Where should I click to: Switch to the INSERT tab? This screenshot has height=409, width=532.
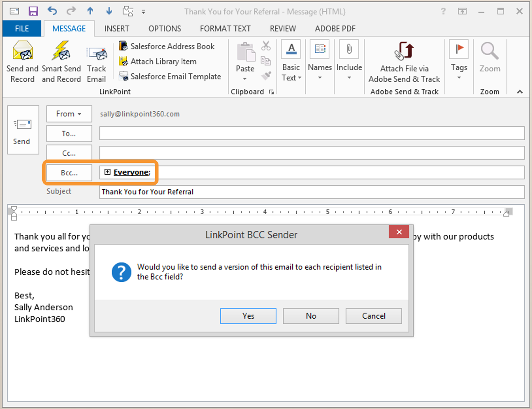[117, 28]
